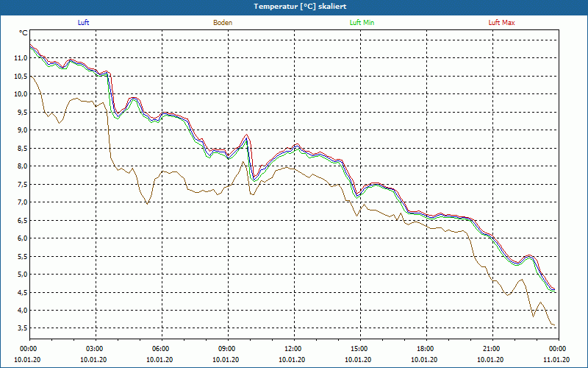Click the 10,5 y-axis value

click(21, 76)
